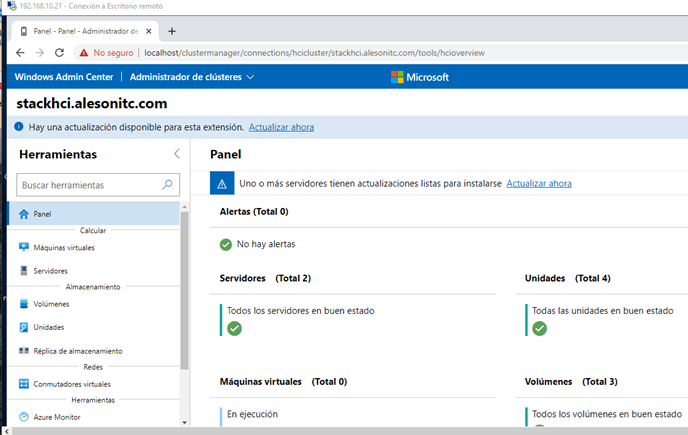Image resolution: width=688 pixels, height=435 pixels.
Task: Open Administrador de clústeres dropdown
Action: (x=192, y=77)
